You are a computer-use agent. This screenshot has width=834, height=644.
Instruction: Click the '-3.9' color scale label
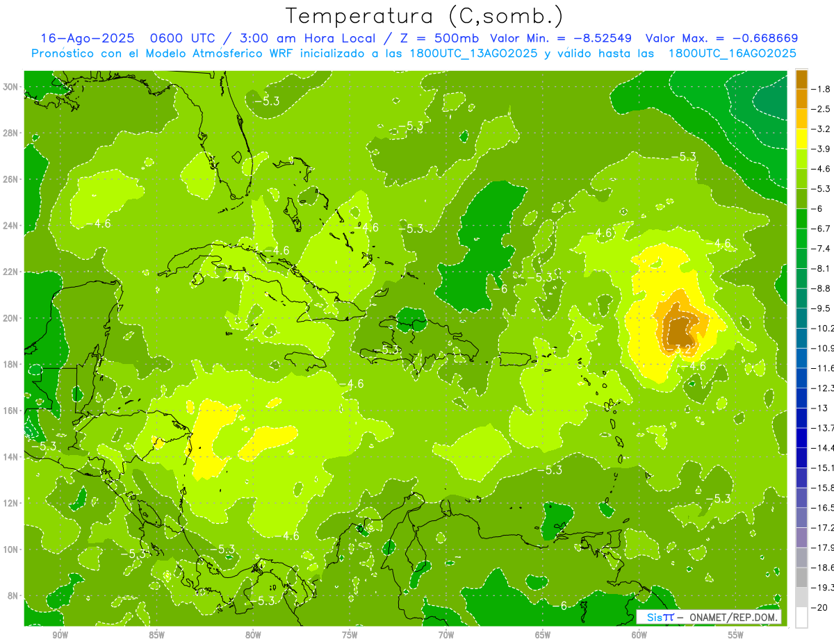pos(821,149)
